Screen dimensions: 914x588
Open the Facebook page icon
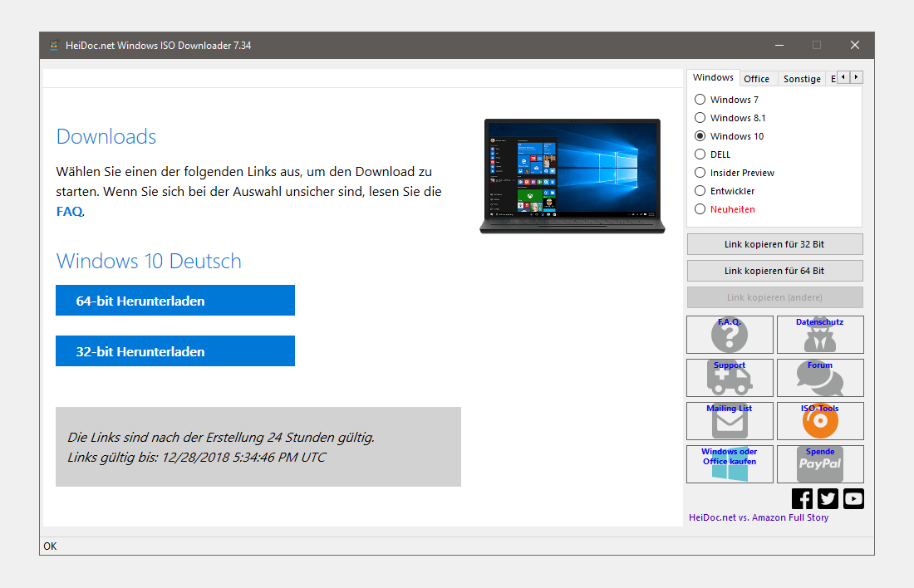click(802, 499)
